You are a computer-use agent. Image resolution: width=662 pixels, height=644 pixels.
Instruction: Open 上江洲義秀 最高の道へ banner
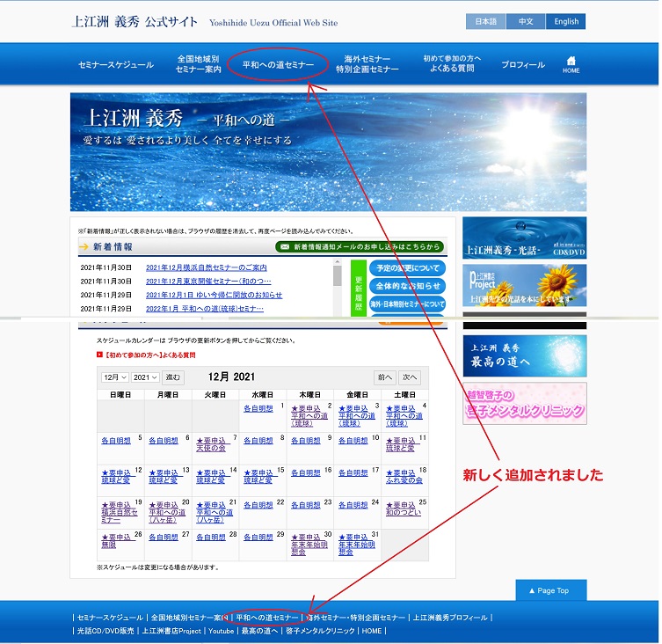(524, 355)
